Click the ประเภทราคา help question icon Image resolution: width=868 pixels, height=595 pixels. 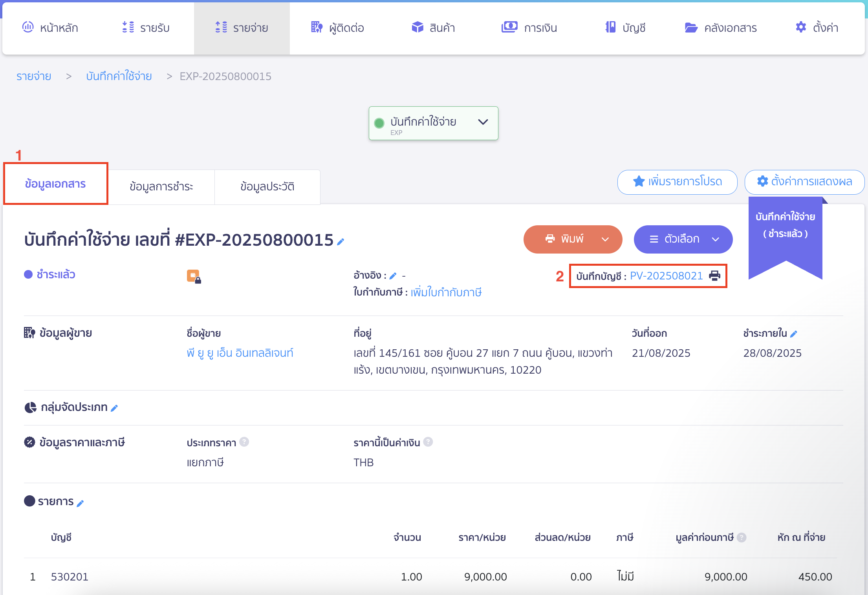244,442
